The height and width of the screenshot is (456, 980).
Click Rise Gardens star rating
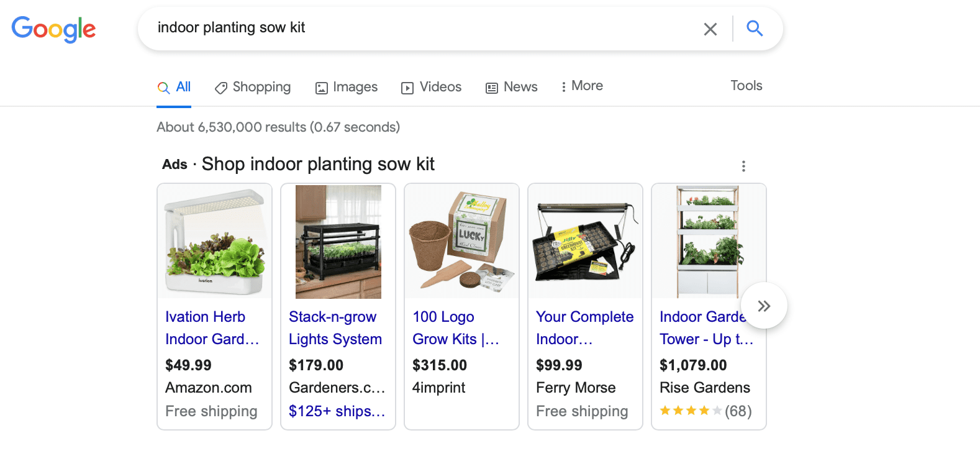[x=706, y=411]
